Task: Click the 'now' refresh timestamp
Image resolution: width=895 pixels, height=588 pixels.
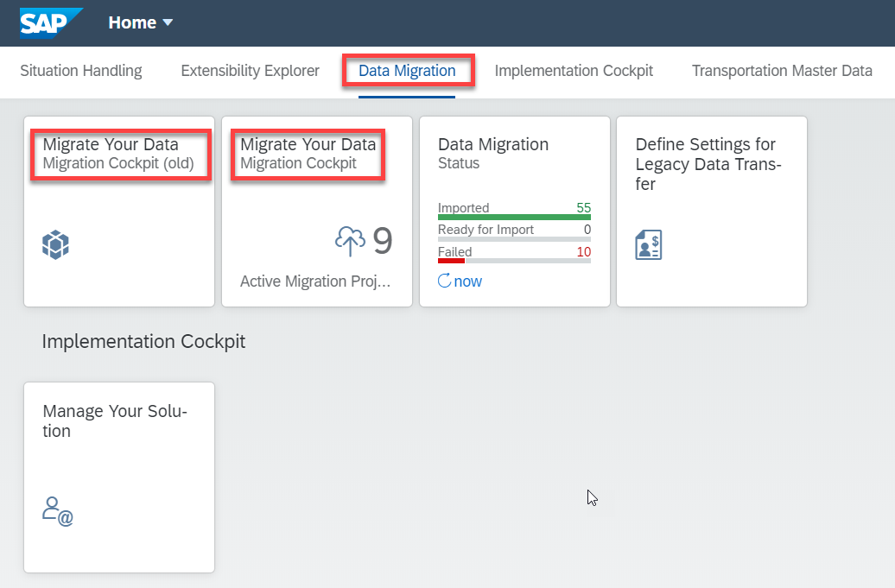Action: 468,281
